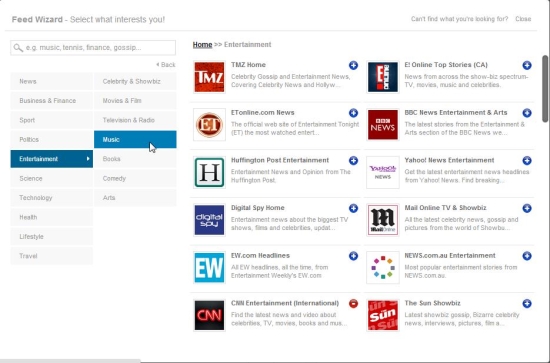Open "Can't find what you're looking for?" link

tap(460, 19)
